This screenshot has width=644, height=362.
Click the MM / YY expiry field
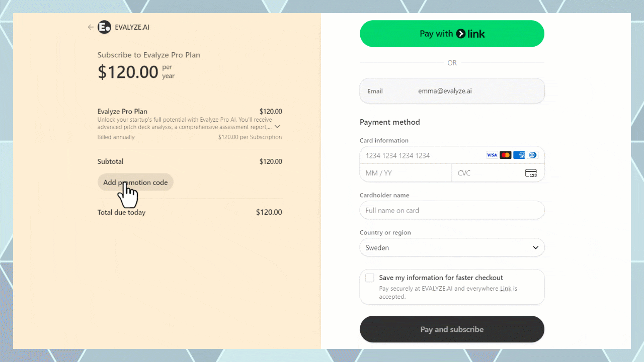tap(406, 173)
